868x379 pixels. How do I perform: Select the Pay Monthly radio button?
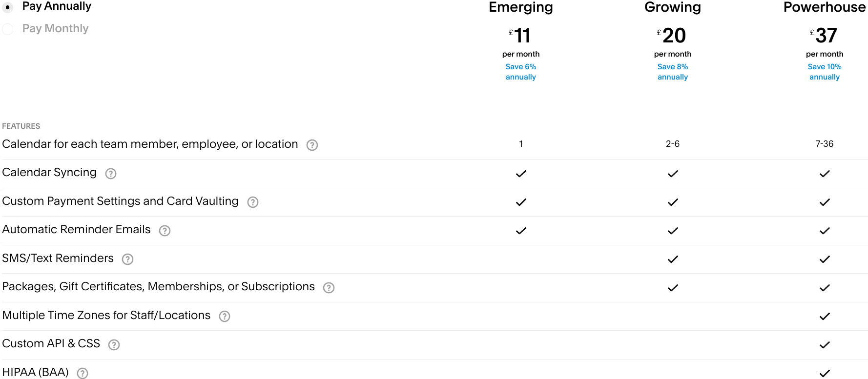click(8, 29)
